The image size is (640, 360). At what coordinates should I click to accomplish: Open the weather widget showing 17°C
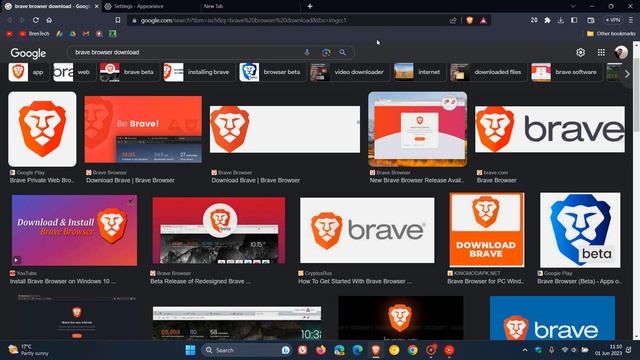[x=29, y=350]
